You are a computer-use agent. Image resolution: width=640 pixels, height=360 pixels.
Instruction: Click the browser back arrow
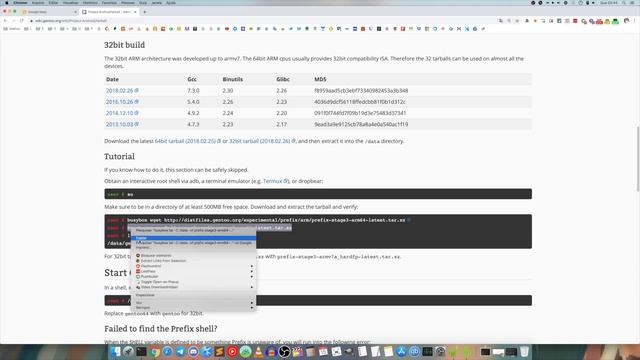point(5,20)
